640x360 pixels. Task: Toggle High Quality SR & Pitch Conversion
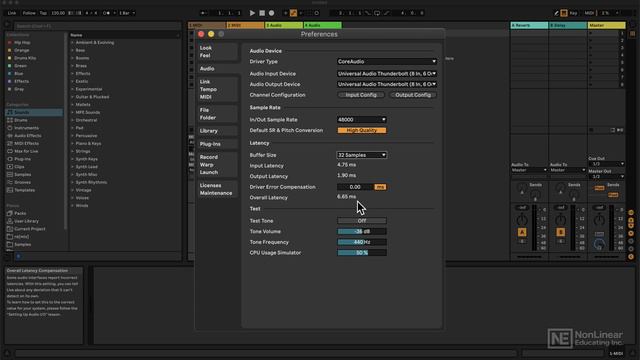coord(362,130)
